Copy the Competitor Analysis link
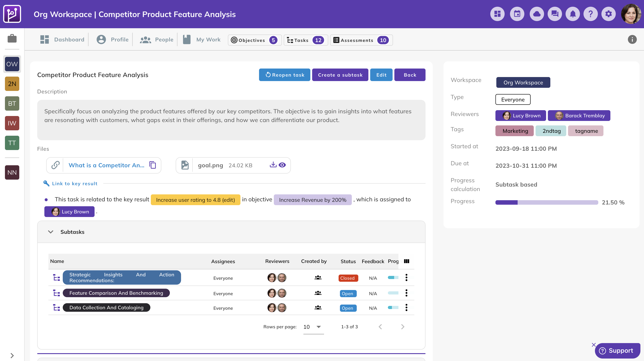This screenshot has width=644, height=361. click(153, 165)
